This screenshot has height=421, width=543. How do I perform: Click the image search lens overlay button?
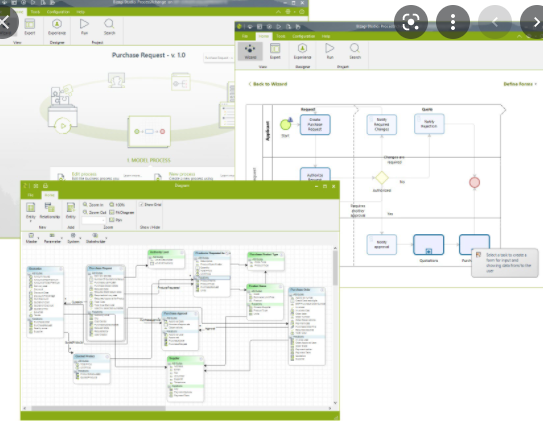(411, 22)
